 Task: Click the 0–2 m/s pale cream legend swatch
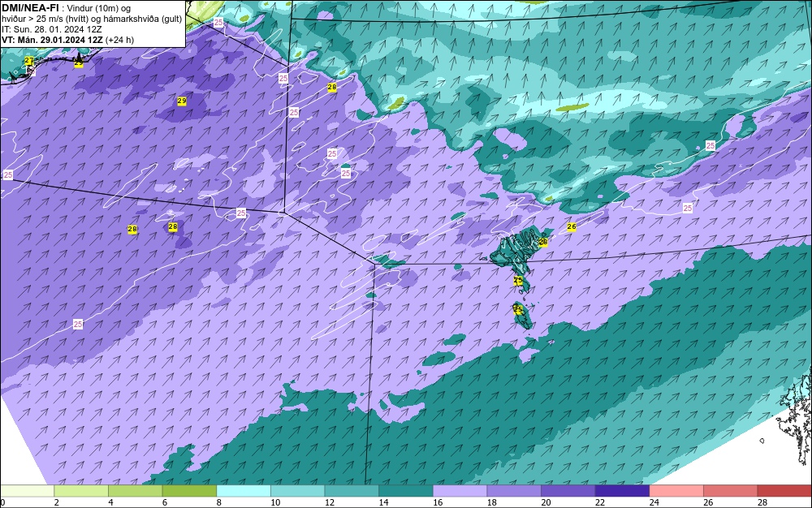(27, 491)
